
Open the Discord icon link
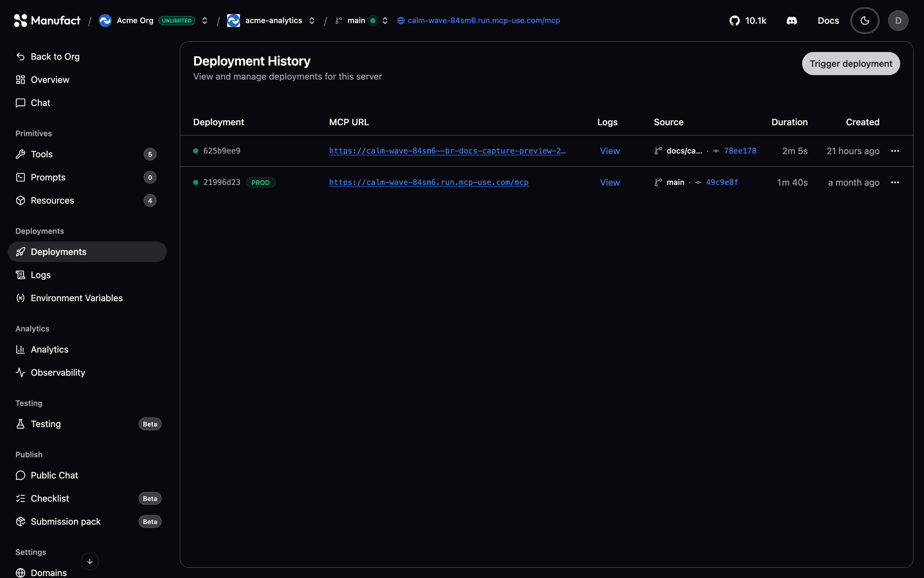[x=791, y=21]
